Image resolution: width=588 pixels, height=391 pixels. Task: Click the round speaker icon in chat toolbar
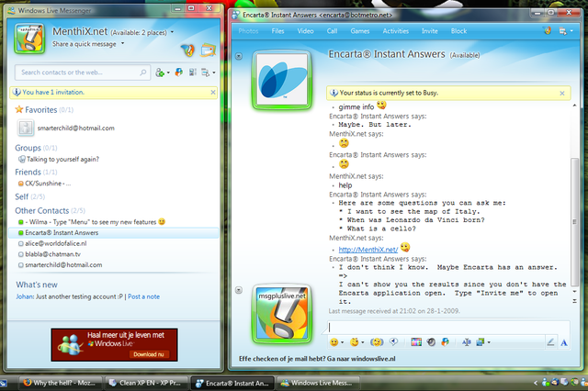(x=431, y=342)
